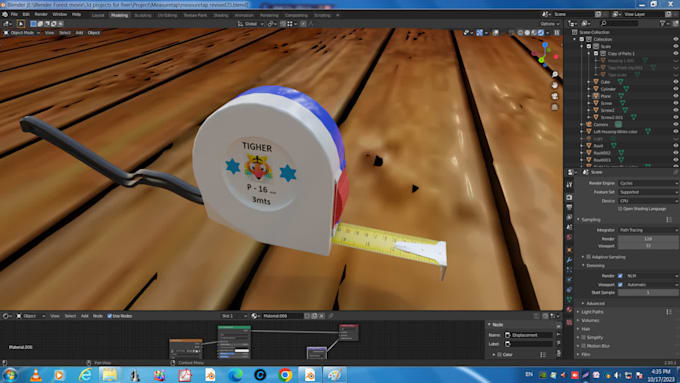Toggle visibility of Collection eye icon
680x383 pixels.
tap(675, 39)
